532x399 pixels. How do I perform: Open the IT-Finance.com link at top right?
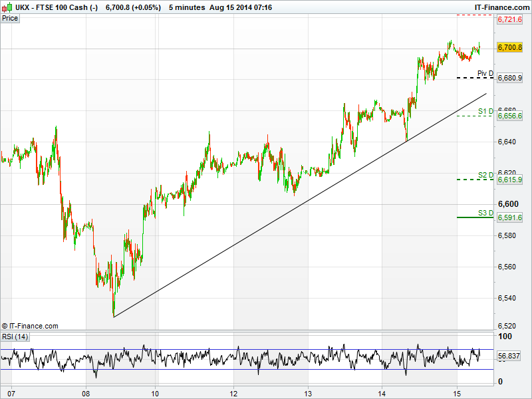click(x=502, y=7)
